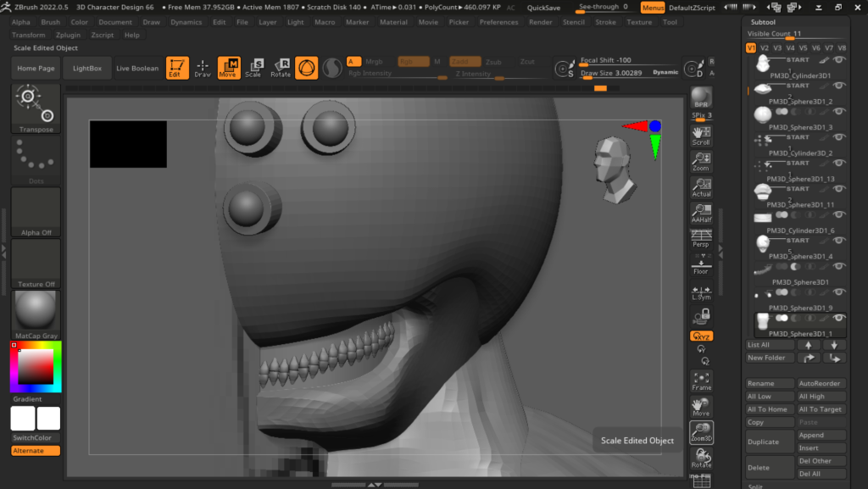
Task: Click the AAHalf zoom icon
Action: pyautogui.click(x=701, y=214)
